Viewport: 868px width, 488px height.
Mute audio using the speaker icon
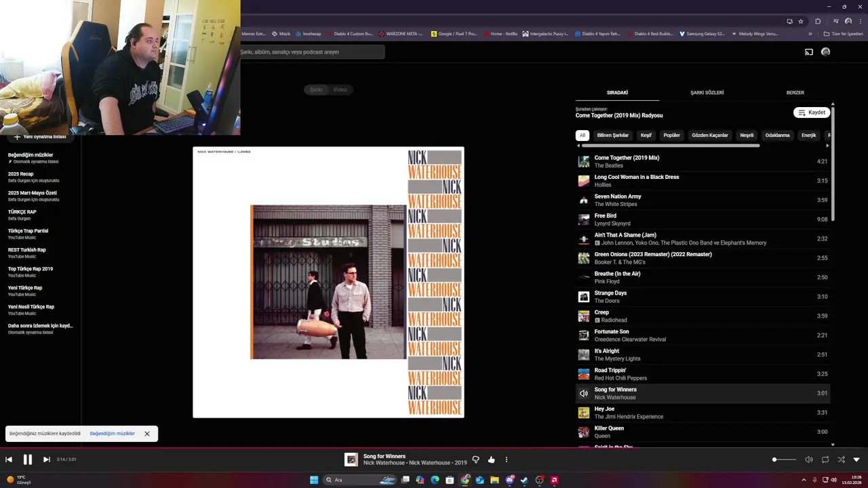tap(808, 460)
